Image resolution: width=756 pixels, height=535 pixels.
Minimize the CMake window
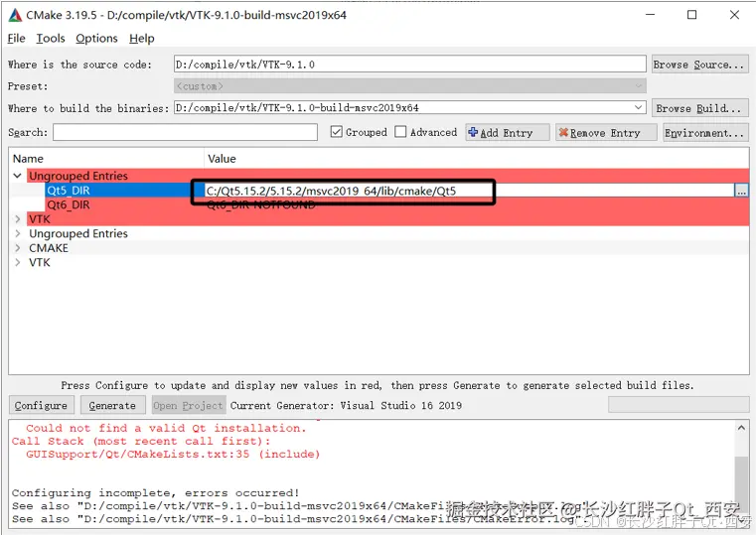click(650, 15)
